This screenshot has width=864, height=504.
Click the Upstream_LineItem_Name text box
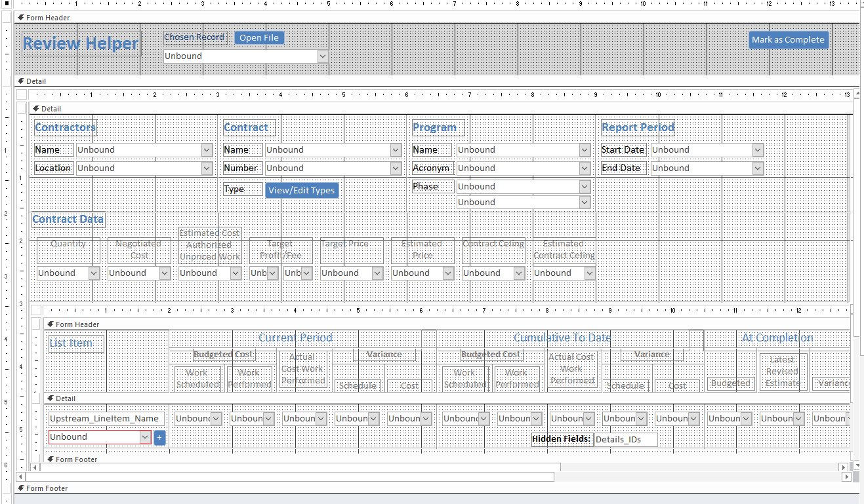coord(106,419)
